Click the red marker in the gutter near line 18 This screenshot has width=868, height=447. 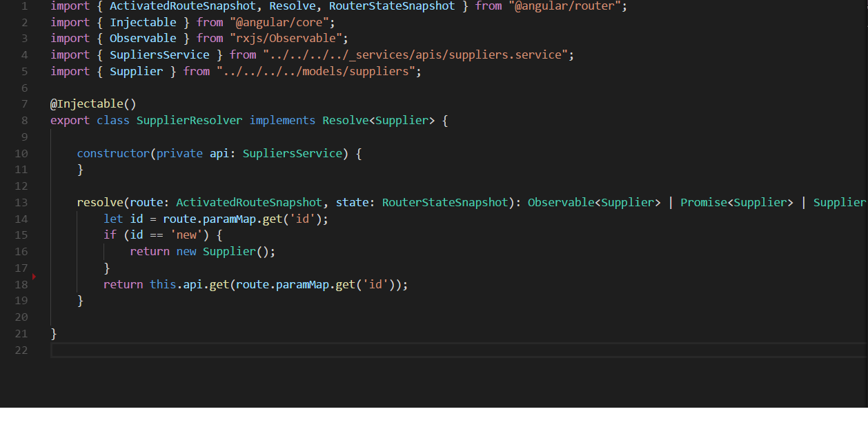(33, 275)
